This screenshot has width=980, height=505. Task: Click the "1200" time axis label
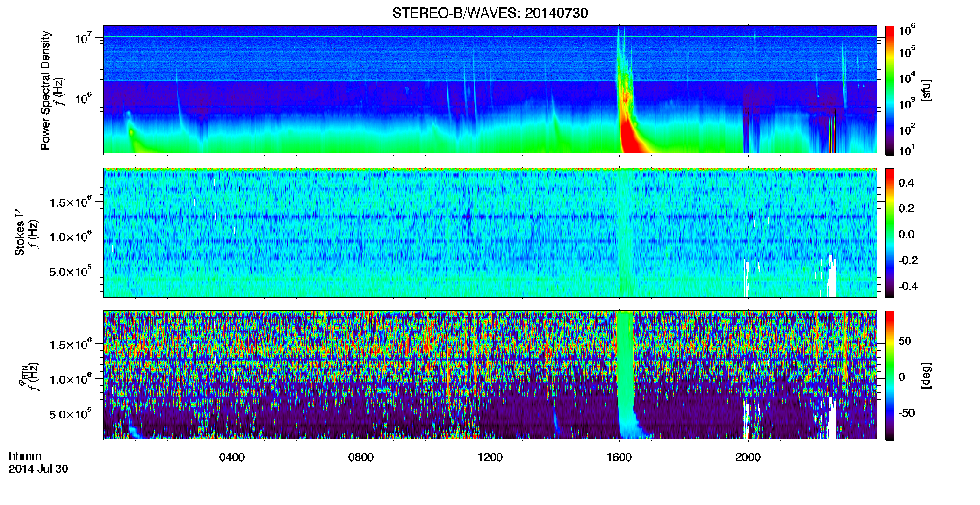point(490,457)
